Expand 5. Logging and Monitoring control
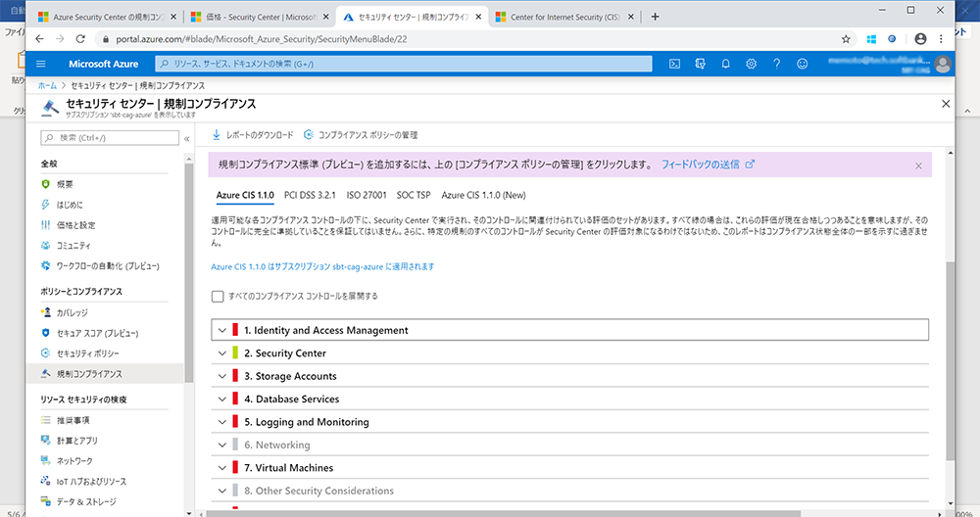 221,422
